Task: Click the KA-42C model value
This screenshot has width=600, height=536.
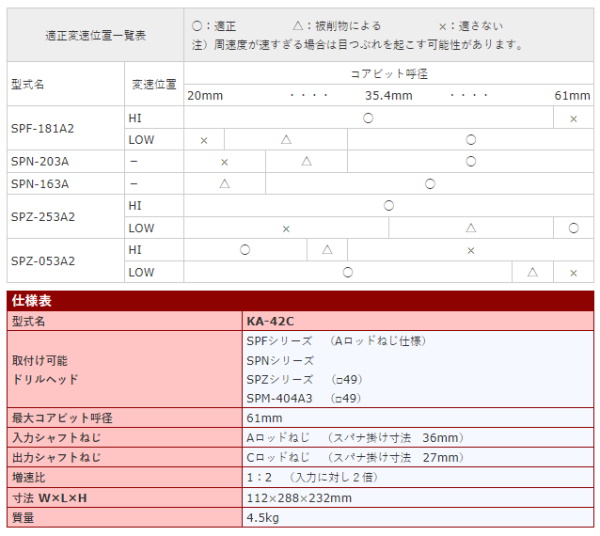Action: tap(270, 321)
